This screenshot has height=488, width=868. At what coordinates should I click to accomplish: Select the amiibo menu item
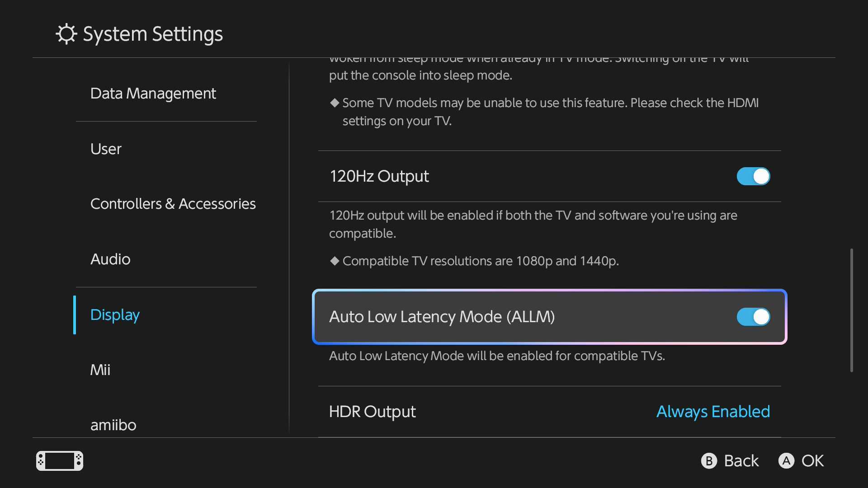pyautogui.click(x=113, y=425)
